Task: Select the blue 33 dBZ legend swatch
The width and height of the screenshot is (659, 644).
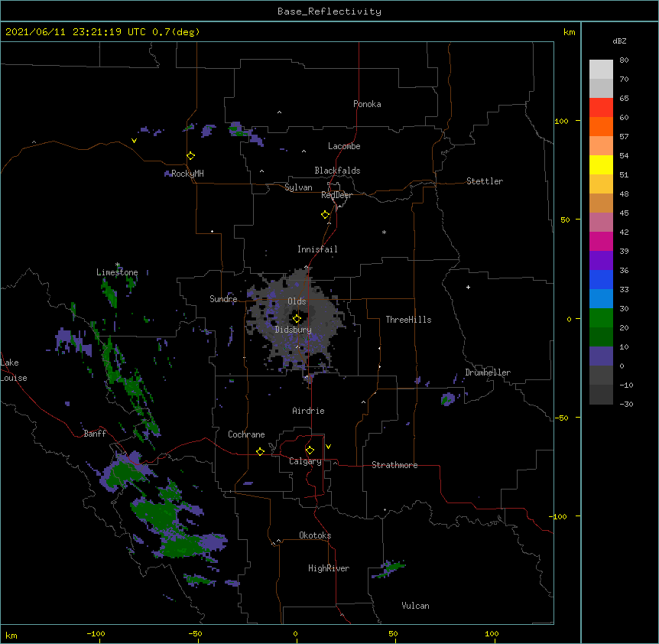Action: (601, 279)
